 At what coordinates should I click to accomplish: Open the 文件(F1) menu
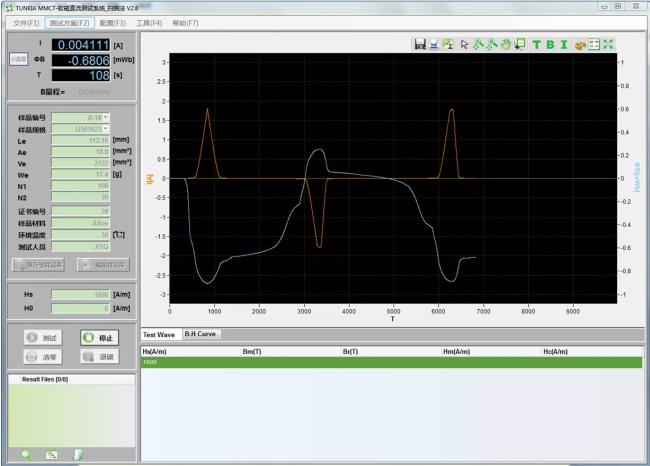point(27,22)
